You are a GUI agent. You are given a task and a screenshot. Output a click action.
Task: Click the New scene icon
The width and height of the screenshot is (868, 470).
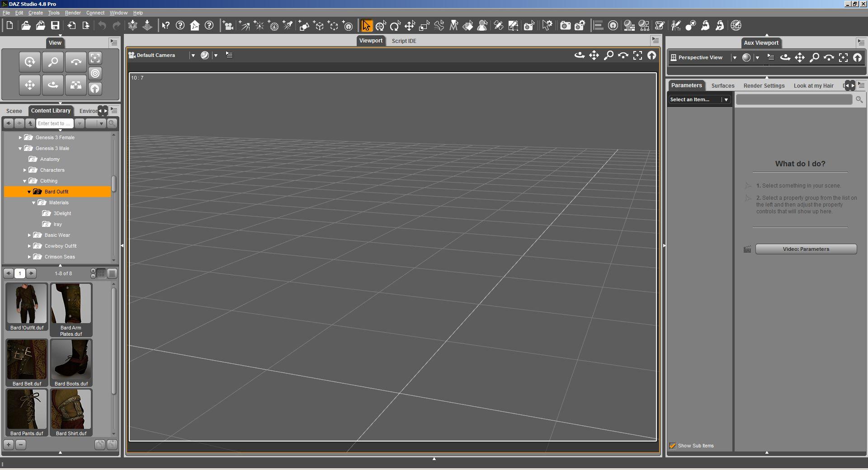(x=10, y=26)
